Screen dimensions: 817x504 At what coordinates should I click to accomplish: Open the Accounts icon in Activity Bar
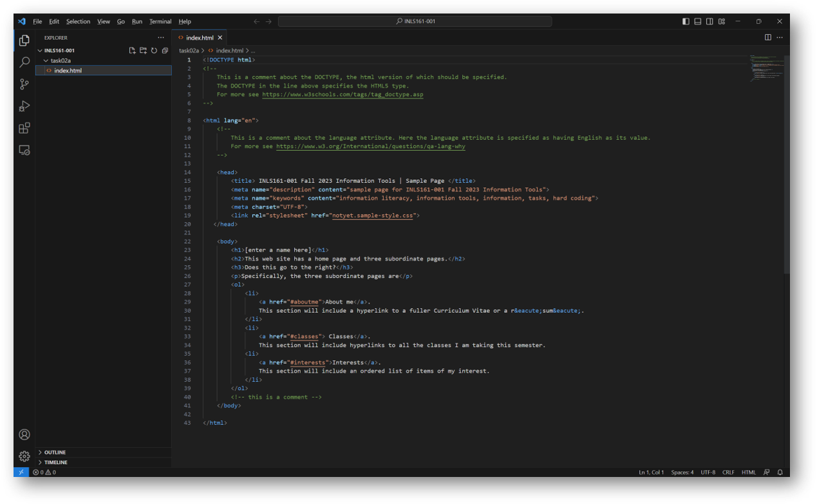point(24,434)
